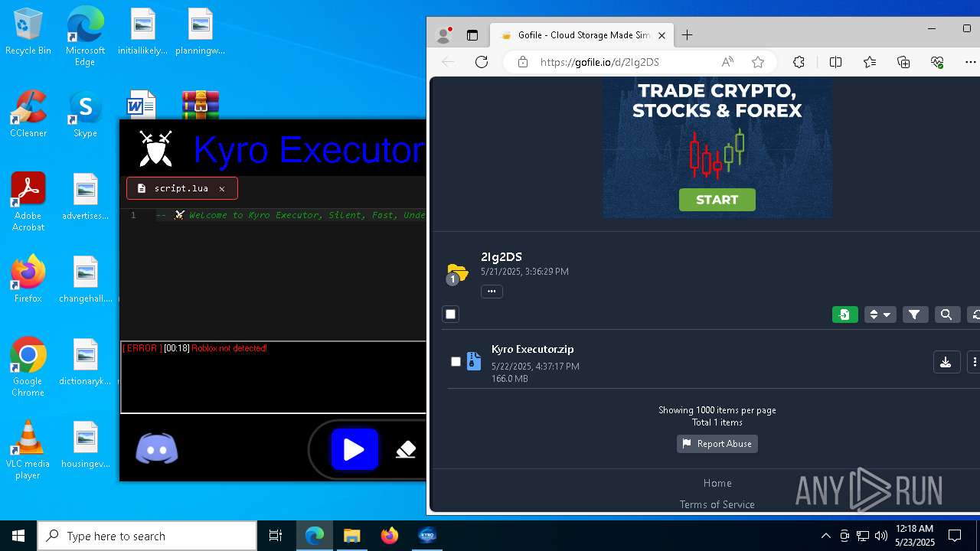Open the filter files button

[x=915, y=315]
